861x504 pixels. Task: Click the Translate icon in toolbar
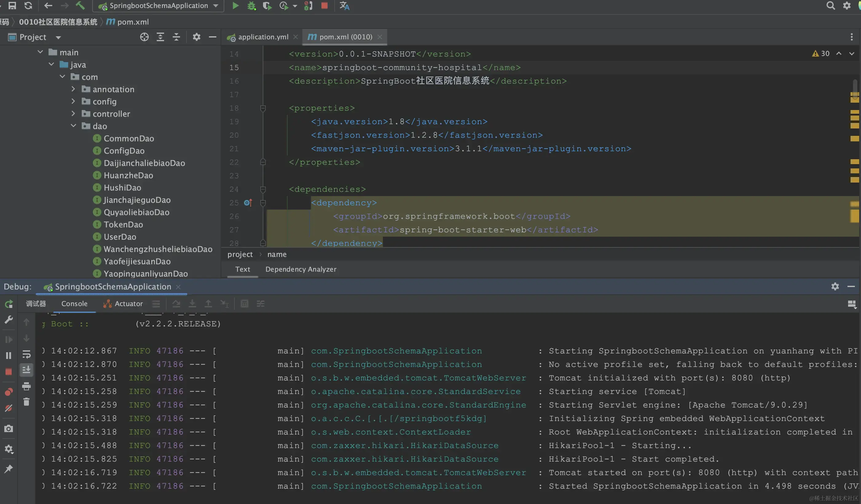tap(344, 6)
